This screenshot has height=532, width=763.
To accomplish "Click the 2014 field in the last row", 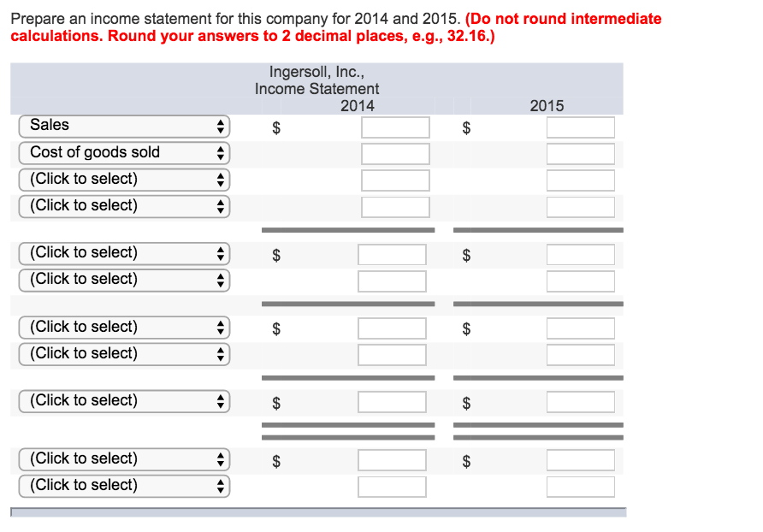I will pos(392,487).
